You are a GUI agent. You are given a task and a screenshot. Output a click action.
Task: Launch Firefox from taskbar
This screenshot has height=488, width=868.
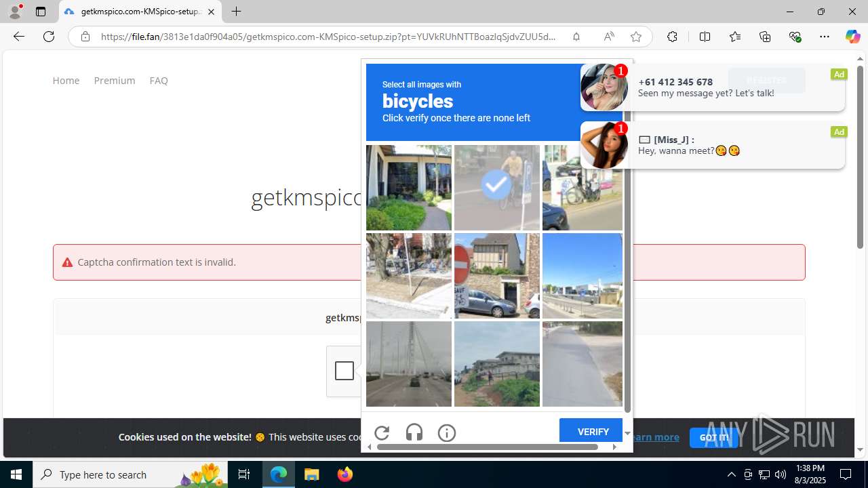345,474
